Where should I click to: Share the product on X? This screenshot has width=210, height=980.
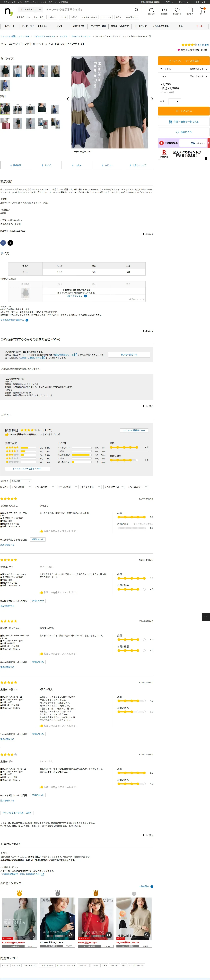coord(10,243)
